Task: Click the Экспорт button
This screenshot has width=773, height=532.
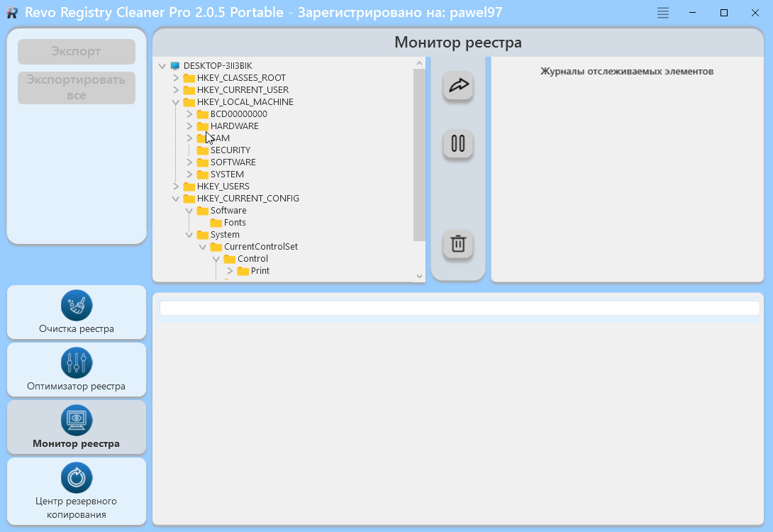Action: click(x=77, y=52)
